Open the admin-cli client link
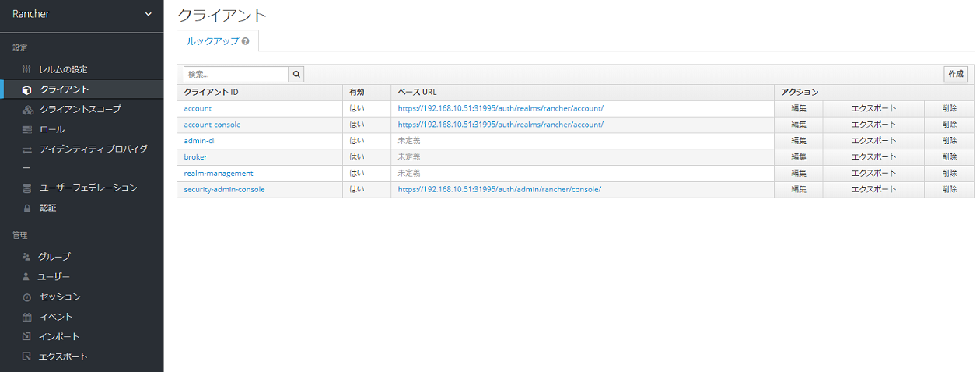The image size is (980, 372). coord(200,141)
